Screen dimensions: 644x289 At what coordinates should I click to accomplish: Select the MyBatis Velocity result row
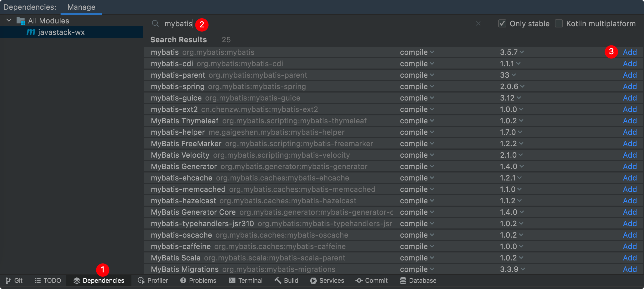pos(393,155)
